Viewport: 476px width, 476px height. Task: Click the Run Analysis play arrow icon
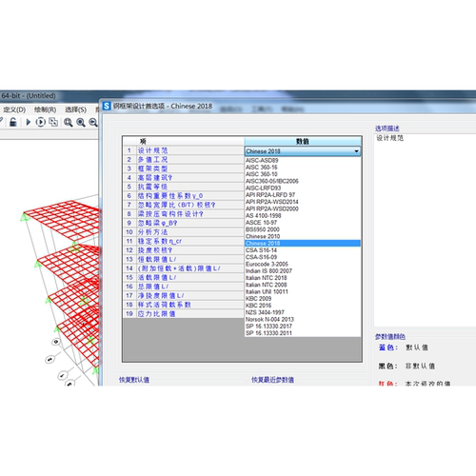click(x=29, y=122)
